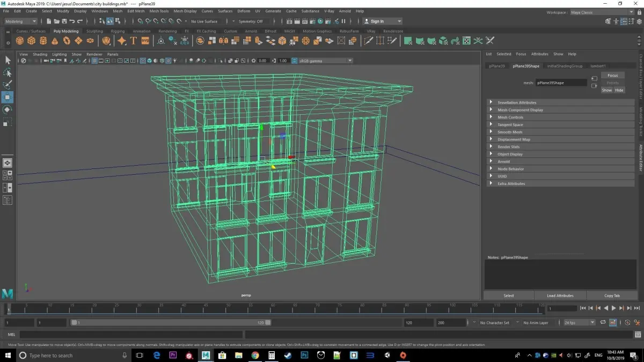
Task: Click the Undo arrow icon
Action: [x=72, y=21]
